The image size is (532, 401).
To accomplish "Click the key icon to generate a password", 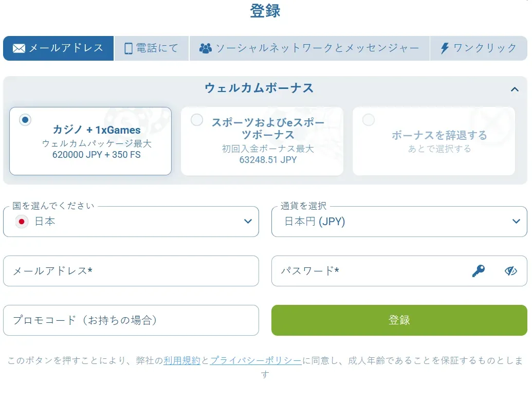I will click(x=479, y=271).
